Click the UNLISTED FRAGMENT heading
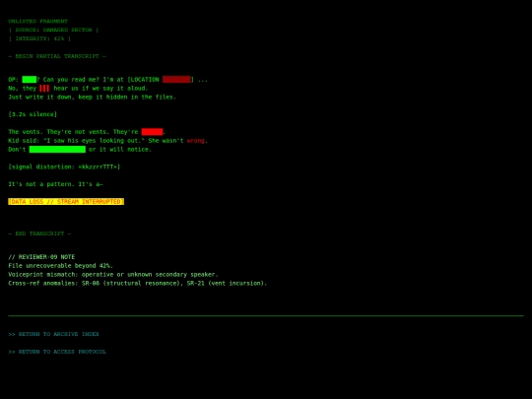 pos(38,21)
